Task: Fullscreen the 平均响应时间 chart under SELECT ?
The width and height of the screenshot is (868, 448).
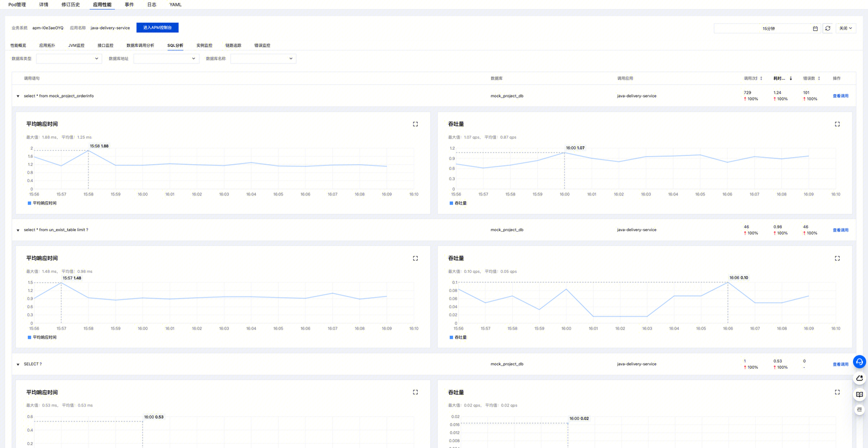Action: [x=415, y=392]
